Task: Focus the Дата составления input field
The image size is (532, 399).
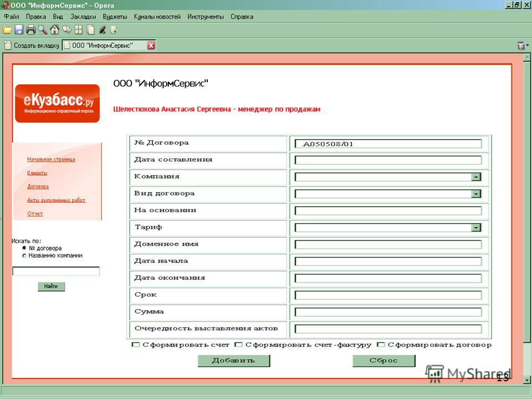Action: [388, 160]
